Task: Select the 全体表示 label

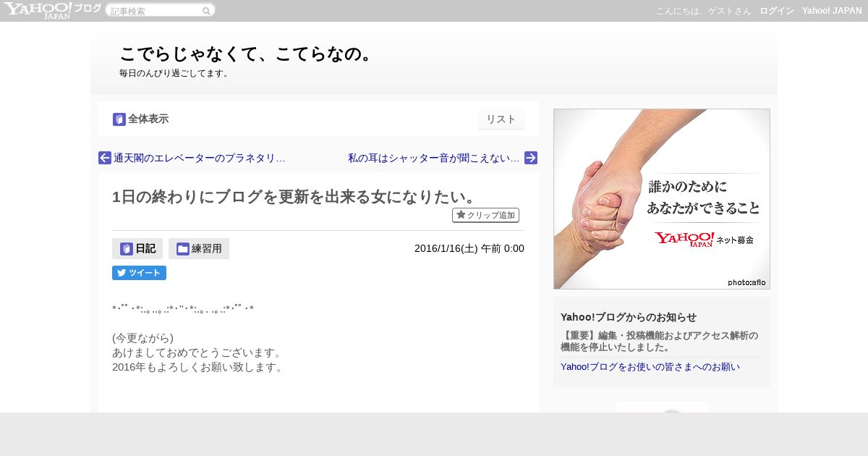Action: 148,119
